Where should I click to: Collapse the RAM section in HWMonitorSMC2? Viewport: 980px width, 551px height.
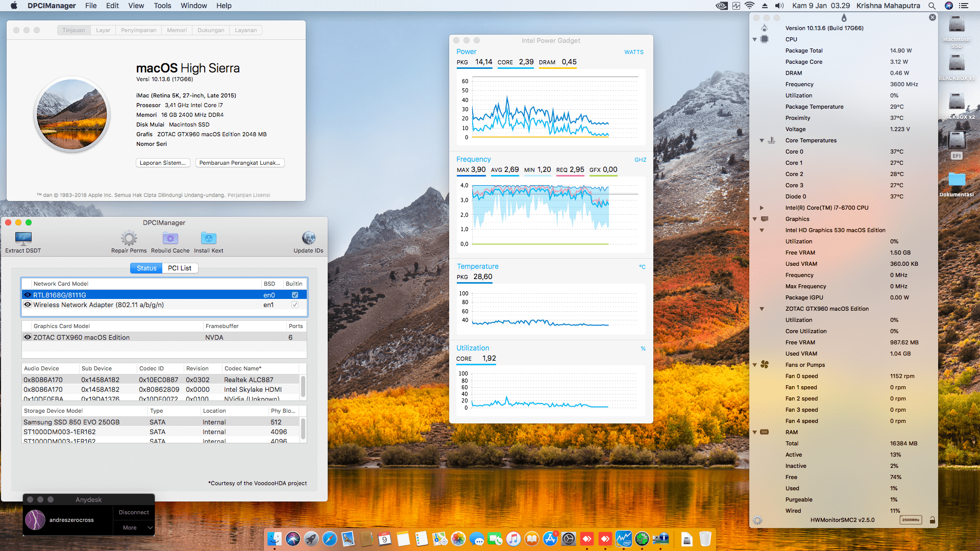click(x=754, y=432)
